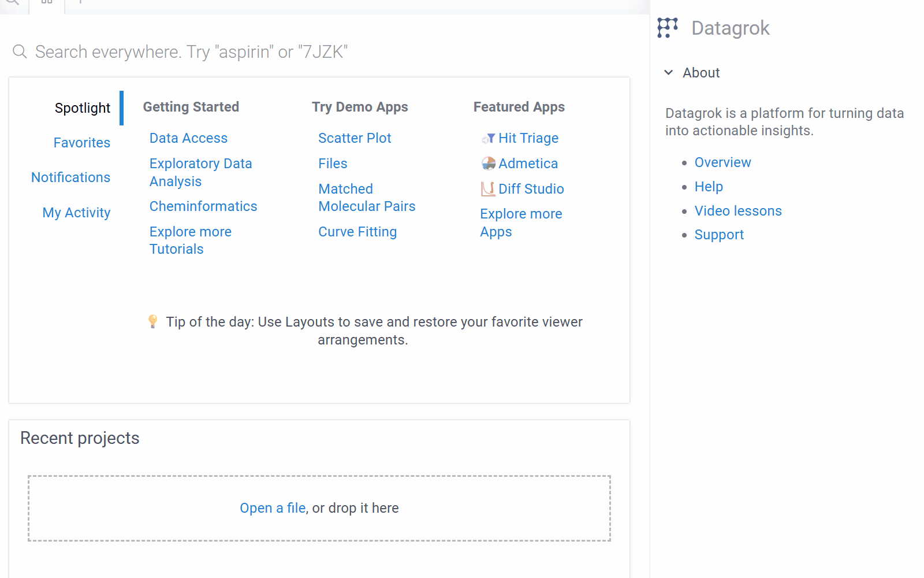Select the Spotlight tab

pyautogui.click(x=82, y=108)
